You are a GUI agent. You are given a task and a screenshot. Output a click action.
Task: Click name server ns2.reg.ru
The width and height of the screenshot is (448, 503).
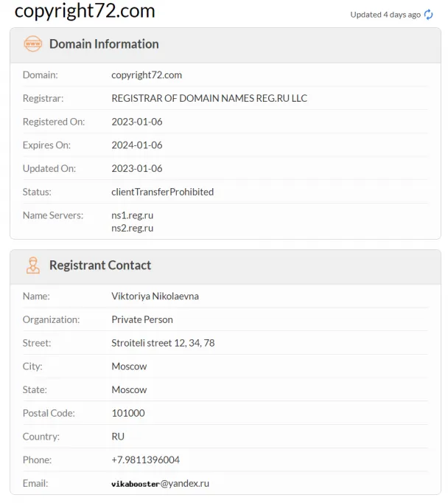(x=133, y=228)
